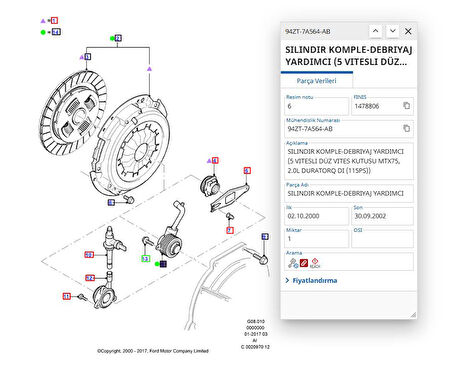The width and height of the screenshot is (452, 369).
Task: Expand the Fiyatlandırma section
Action: click(x=311, y=281)
